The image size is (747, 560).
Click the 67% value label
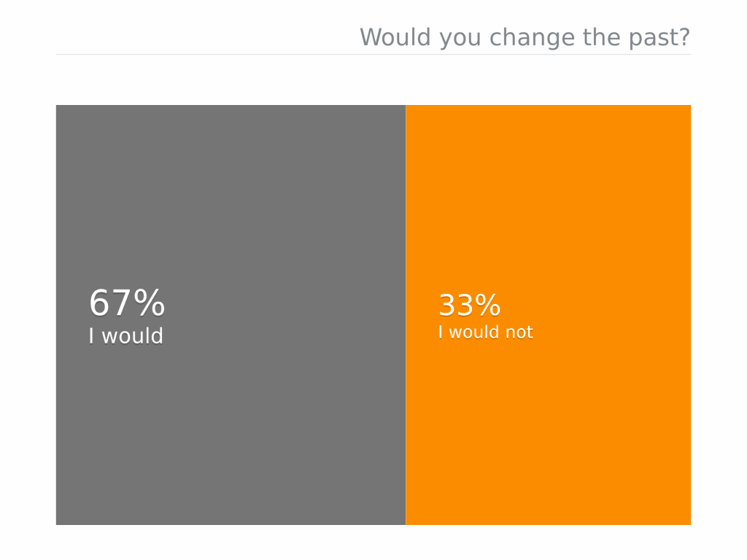point(127,303)
